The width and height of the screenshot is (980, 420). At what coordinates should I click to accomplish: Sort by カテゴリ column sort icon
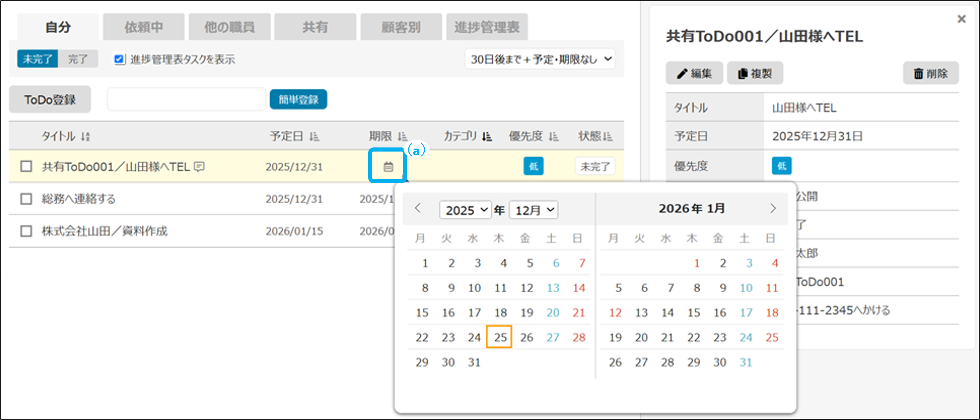pos(486,136)
